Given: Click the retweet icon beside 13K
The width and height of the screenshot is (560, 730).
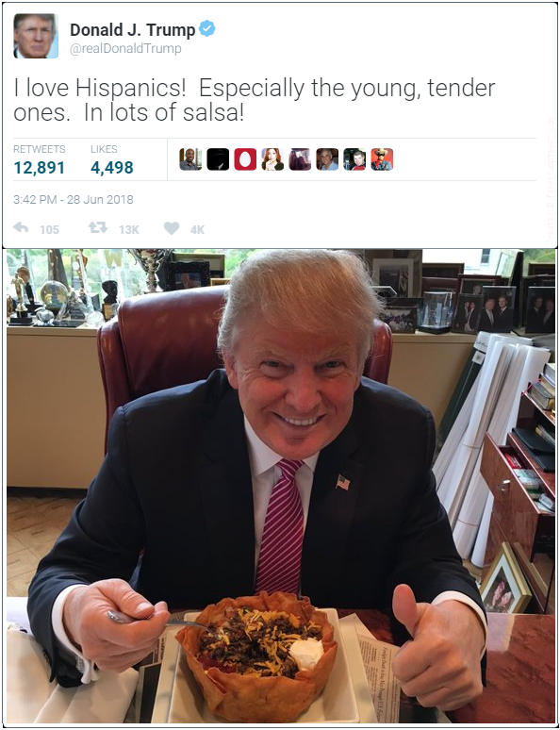Looking at the screenshot, I should (x=98, y=227).
